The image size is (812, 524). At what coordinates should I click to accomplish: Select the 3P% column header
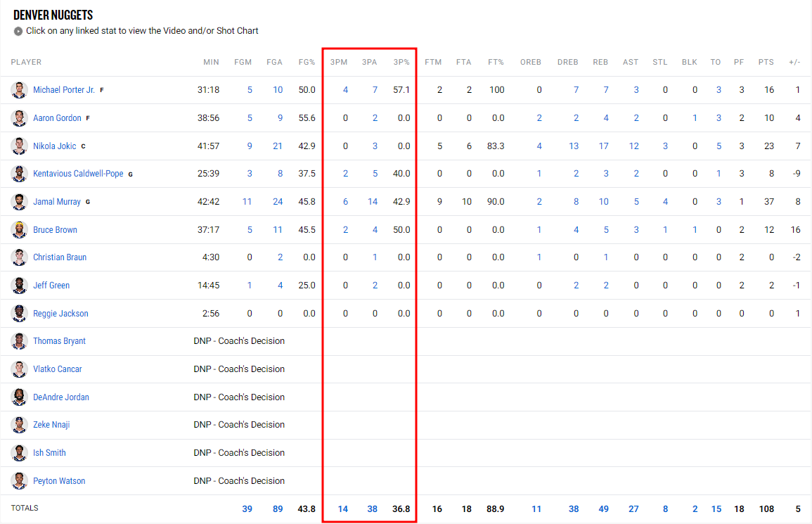[x=401, y=62]
